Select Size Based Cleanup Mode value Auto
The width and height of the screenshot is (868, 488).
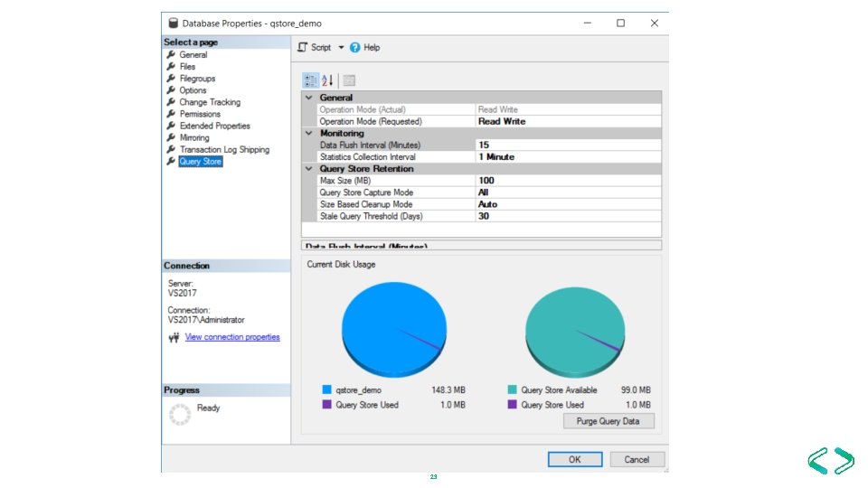tap(568, 204)
